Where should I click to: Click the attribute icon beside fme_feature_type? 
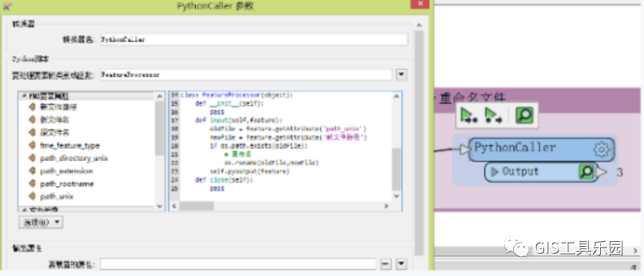32,146
